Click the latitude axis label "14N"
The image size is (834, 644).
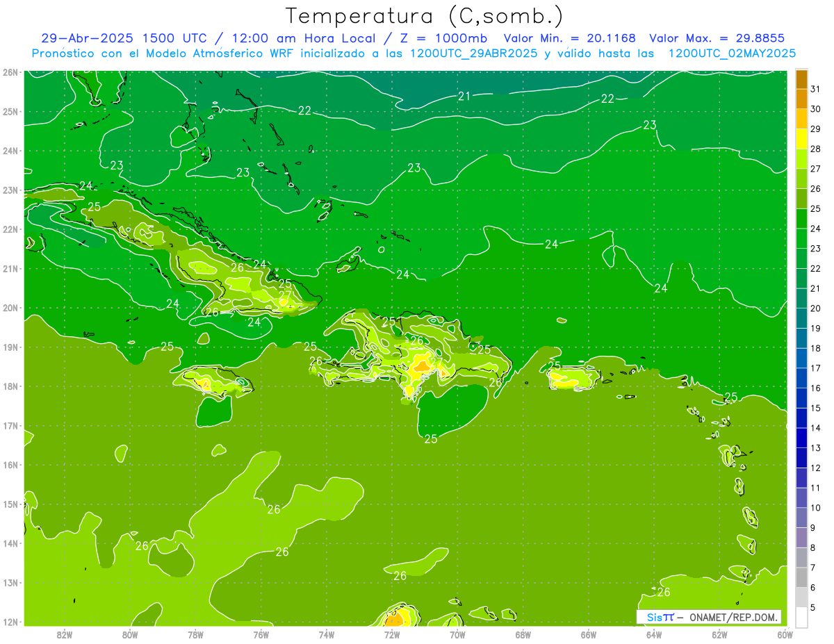tap(10, 543)
